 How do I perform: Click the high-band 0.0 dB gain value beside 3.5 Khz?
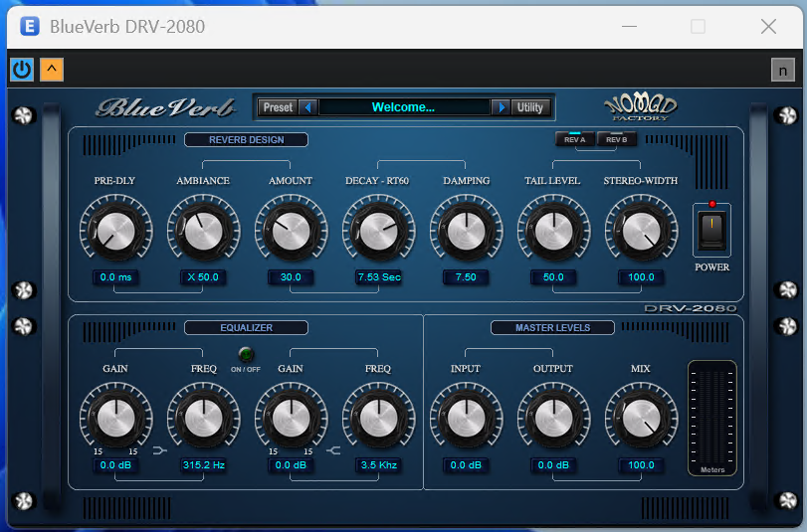pyautogui.click(x=291, y=465)
